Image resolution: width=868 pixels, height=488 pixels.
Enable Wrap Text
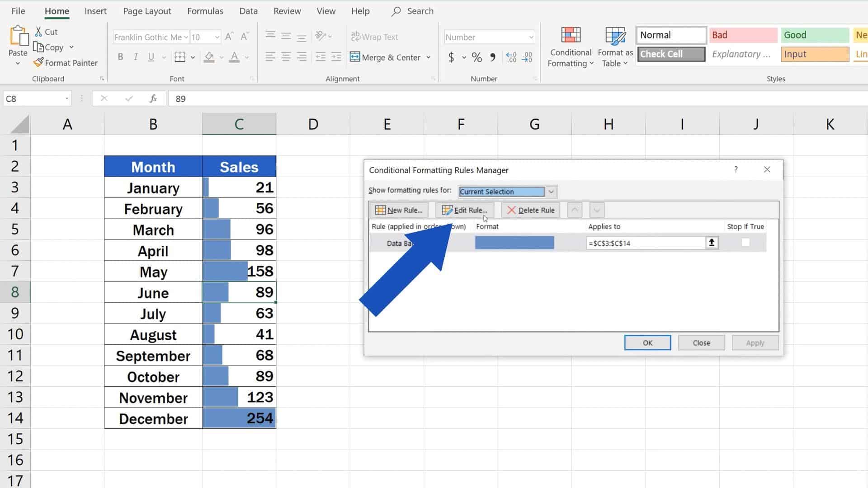point(375,37)
